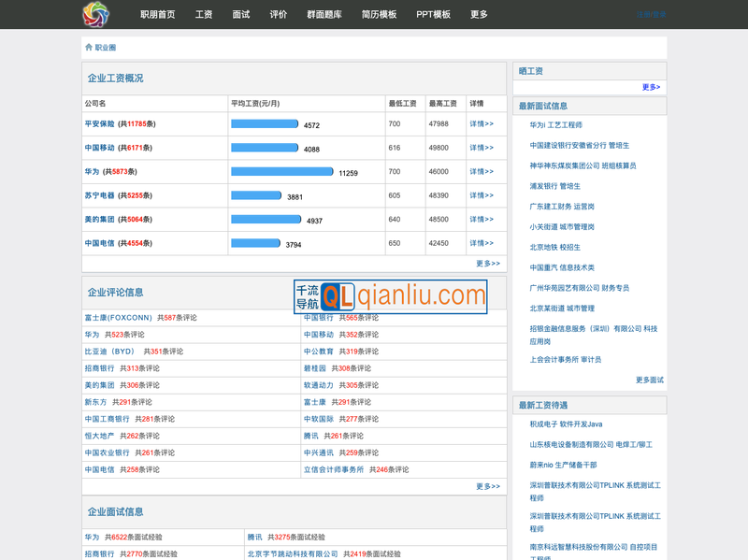The image size is (748, 560).
Task: Open 比亚迪 (BYD) review link
Action: tap(110, 352)
